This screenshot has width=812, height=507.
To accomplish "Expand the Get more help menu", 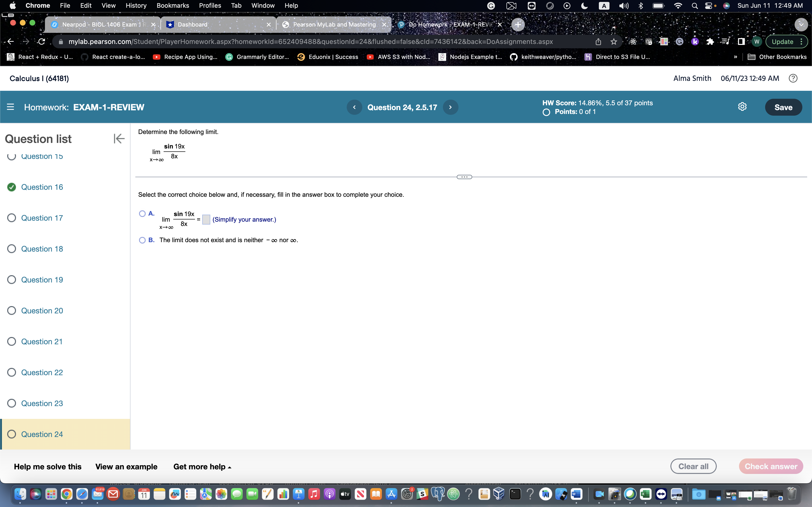I will click(x=202, y=467).
